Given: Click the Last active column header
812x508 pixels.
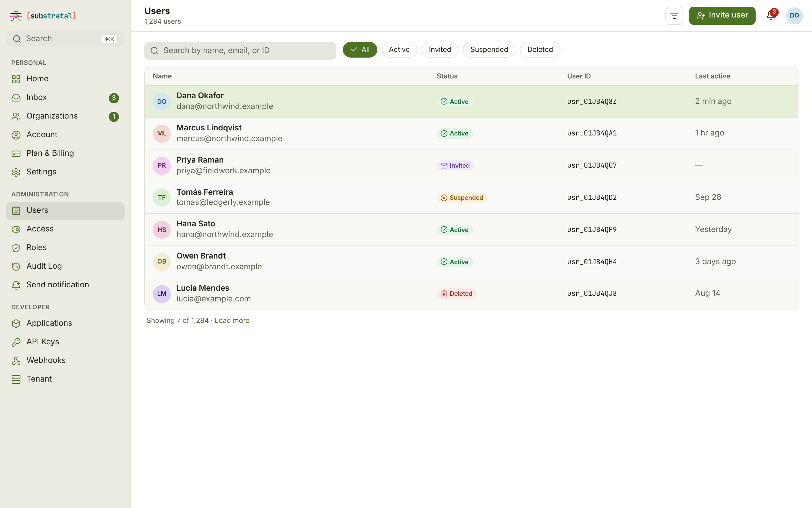Looking at the screenshot, I should coord(712,76).
